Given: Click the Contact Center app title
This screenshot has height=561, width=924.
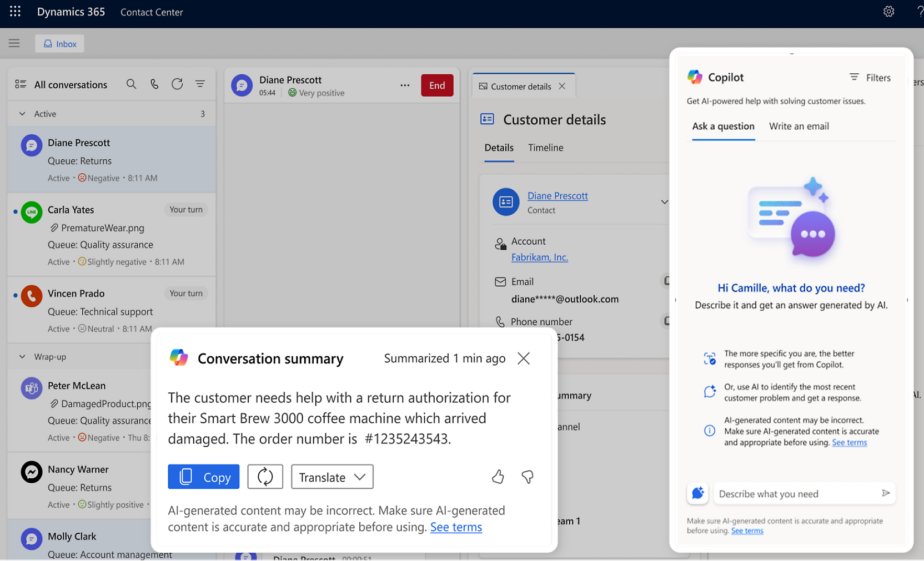Looking at the screenshot, I should tap(152, 12).
